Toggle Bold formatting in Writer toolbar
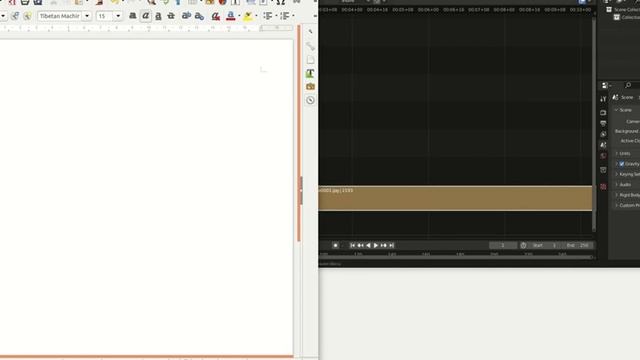640x360 pixels. pyautogui.click(x=133, y=16)
